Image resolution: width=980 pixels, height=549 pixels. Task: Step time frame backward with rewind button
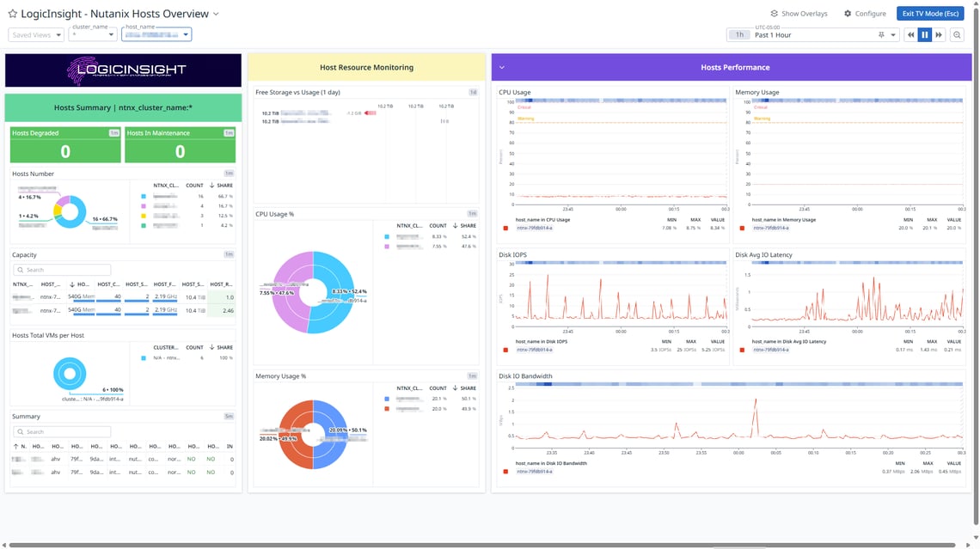pyautogui.click(x=910, y=35)
